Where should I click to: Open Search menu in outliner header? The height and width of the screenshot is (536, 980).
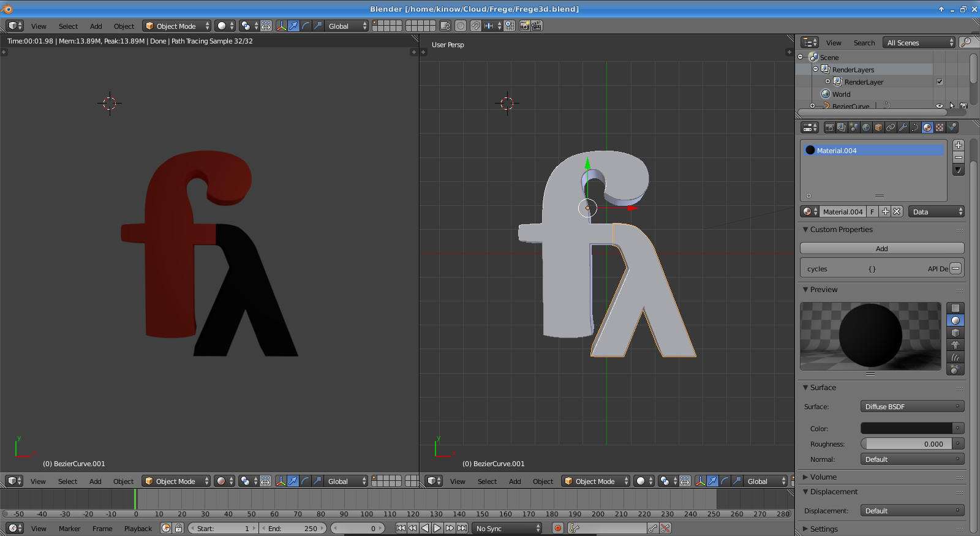click(x=864, y=43)
